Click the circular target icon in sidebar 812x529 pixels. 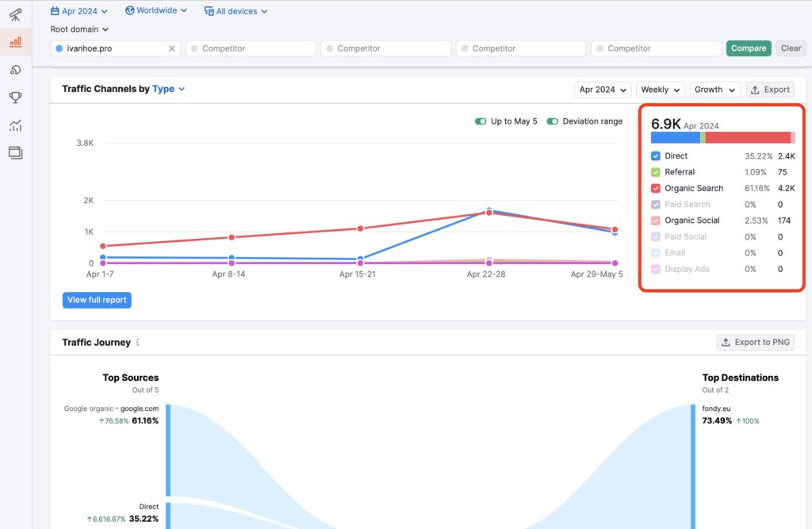15,70
